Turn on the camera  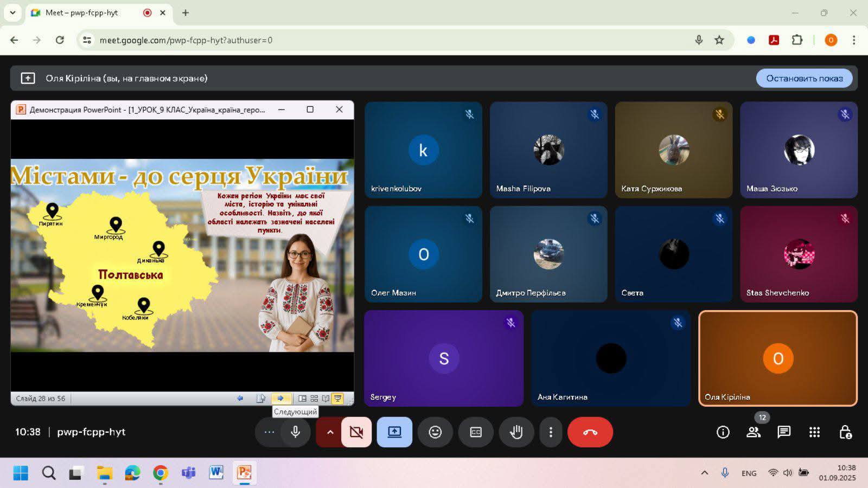point(356,432)
